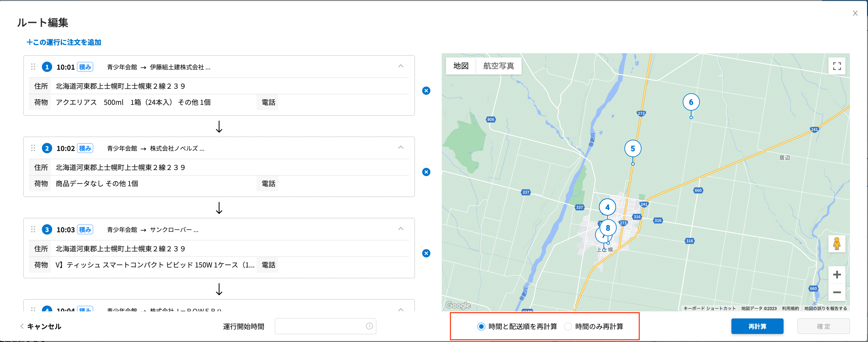The image size is (868, 342).
Task: Select map marker number 6
Action: coord(691,102)
